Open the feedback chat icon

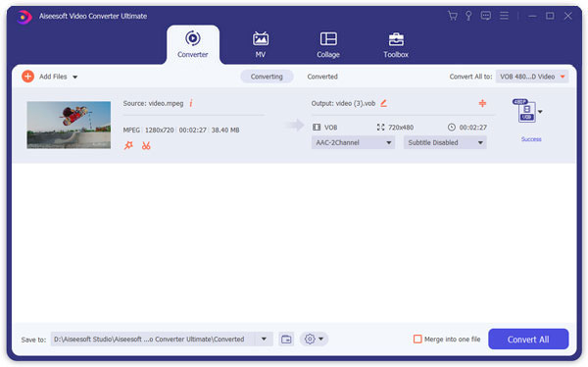tap(486, 16)
